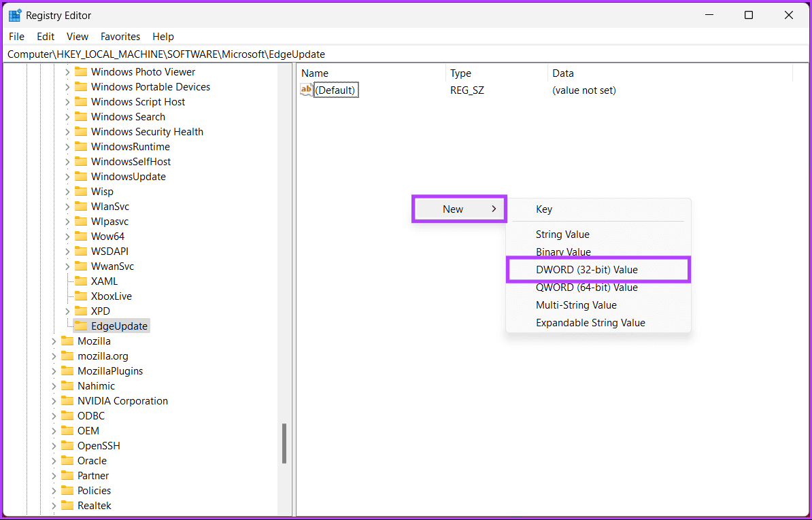This screenshot has width=812, height=520.
Task: Select the Partner key label
Action: coord(93,476)
